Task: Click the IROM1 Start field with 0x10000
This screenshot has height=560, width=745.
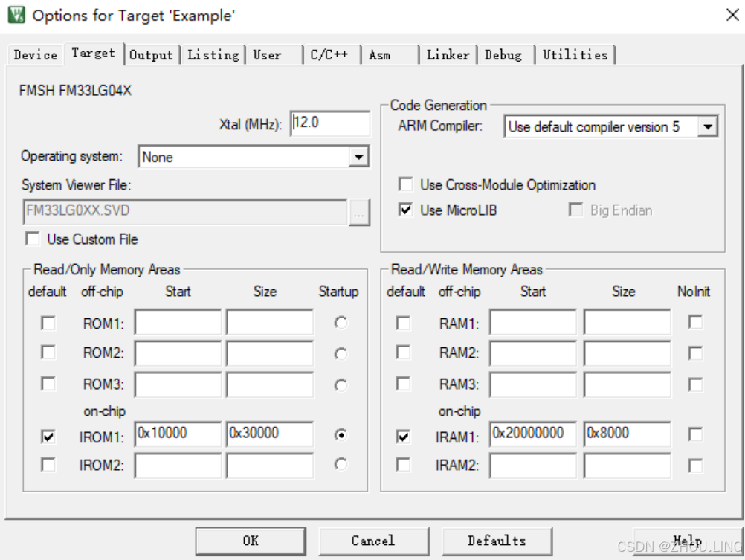Action: 178,434
